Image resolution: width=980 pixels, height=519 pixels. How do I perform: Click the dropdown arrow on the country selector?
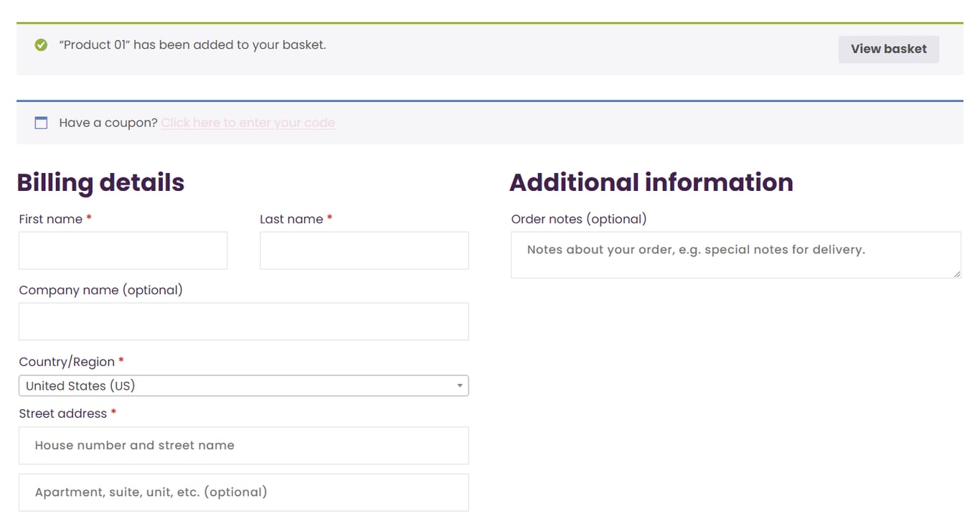coord(459,385)
